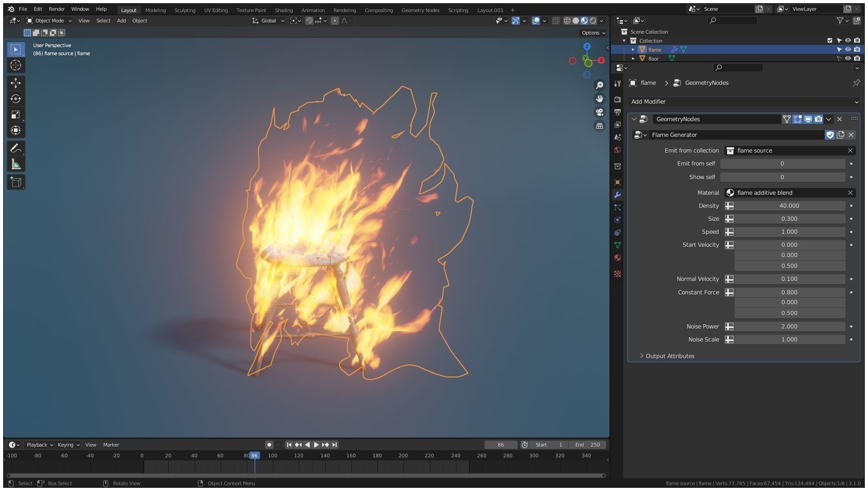The width and height of the screenshot is (868, 491).
Task: Switch orthographic/perspective grid icon
Action: (600, 126)
